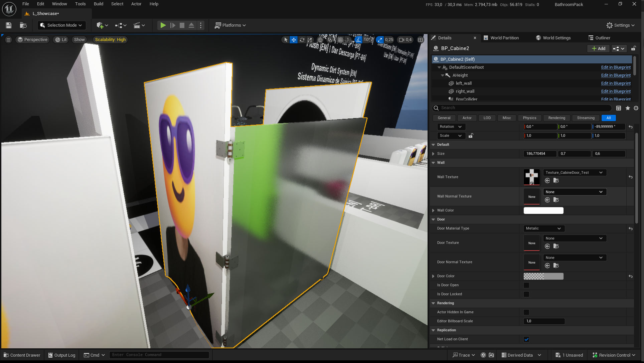Expand the Size property row
The height and width of the screenshot is (363, 644).
coord(433,154)
